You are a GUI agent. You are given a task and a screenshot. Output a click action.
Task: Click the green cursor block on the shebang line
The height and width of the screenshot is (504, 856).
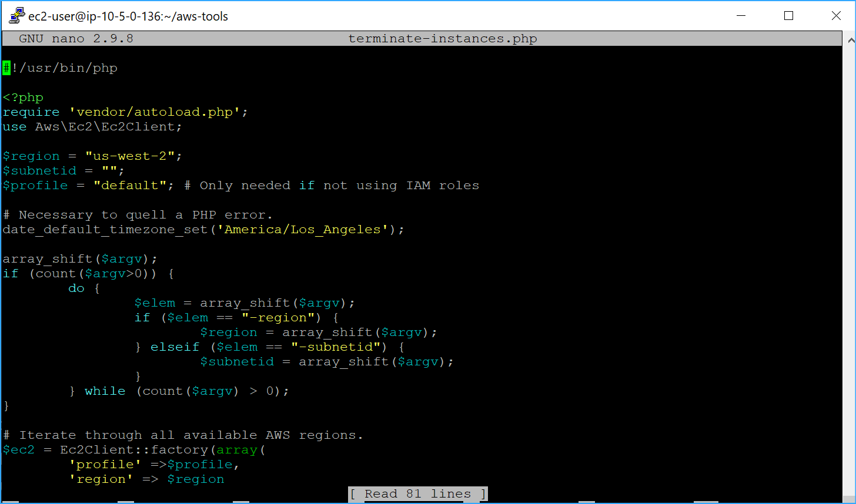pyautogui.click(x=5, y=68)
